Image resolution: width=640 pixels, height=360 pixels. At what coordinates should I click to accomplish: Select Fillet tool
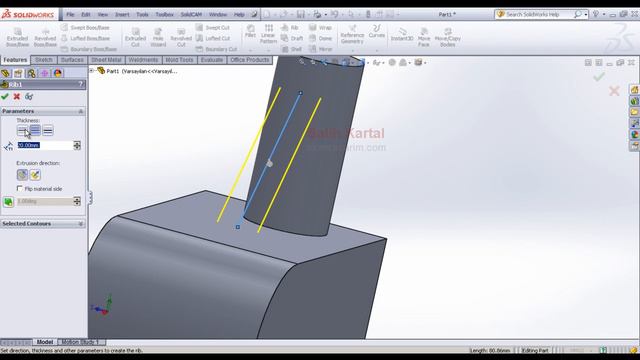tap(250, 32)
